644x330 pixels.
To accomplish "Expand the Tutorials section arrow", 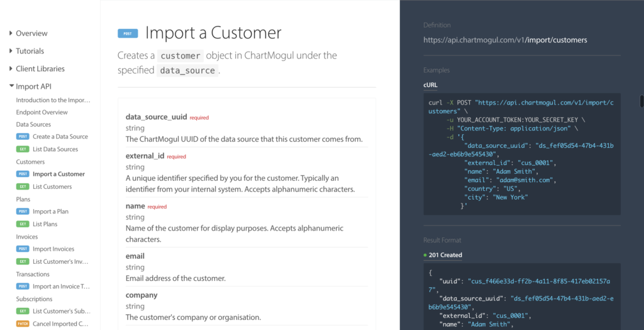I will [x=11, y=51].
